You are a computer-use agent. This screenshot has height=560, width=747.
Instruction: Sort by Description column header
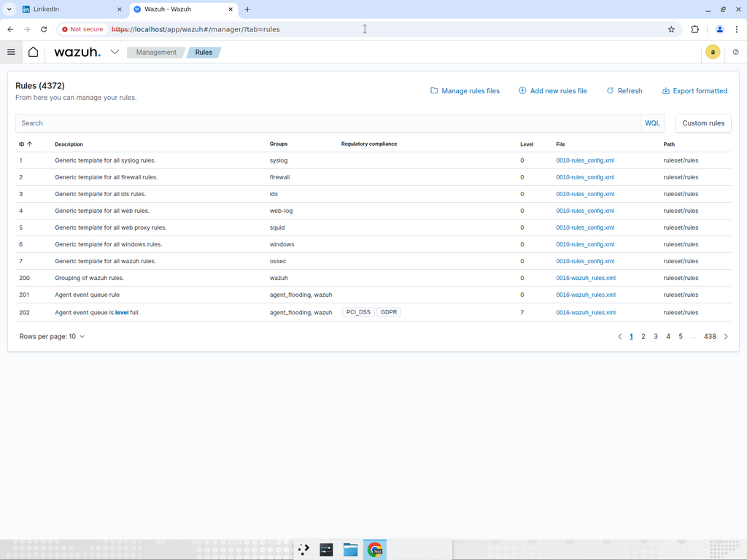click(69, 144)
